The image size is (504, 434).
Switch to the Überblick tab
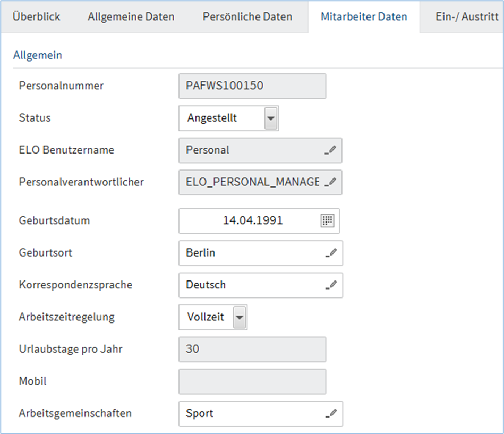[37, 16]
